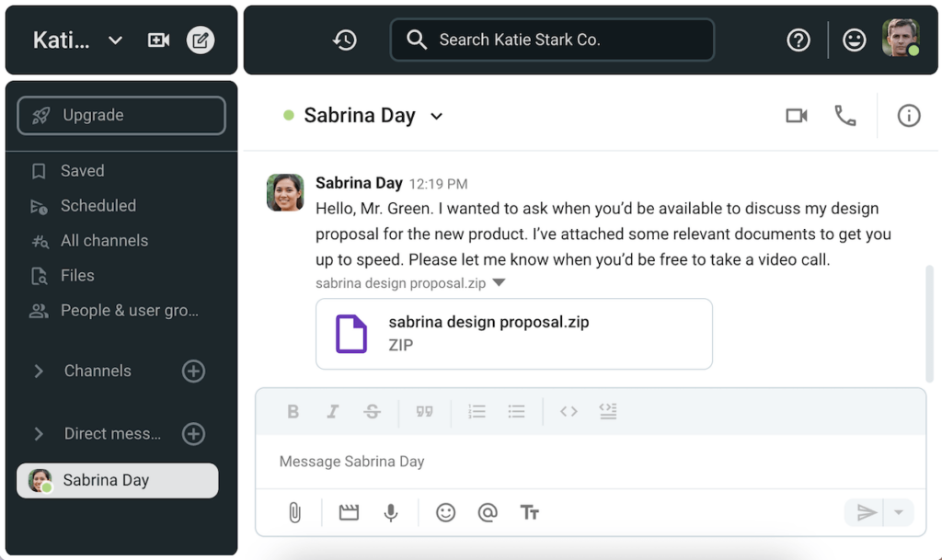Open options for sabrina design proposal.zip
The height and width of the screenshot is (560, 942).
[x=498, y=283]
